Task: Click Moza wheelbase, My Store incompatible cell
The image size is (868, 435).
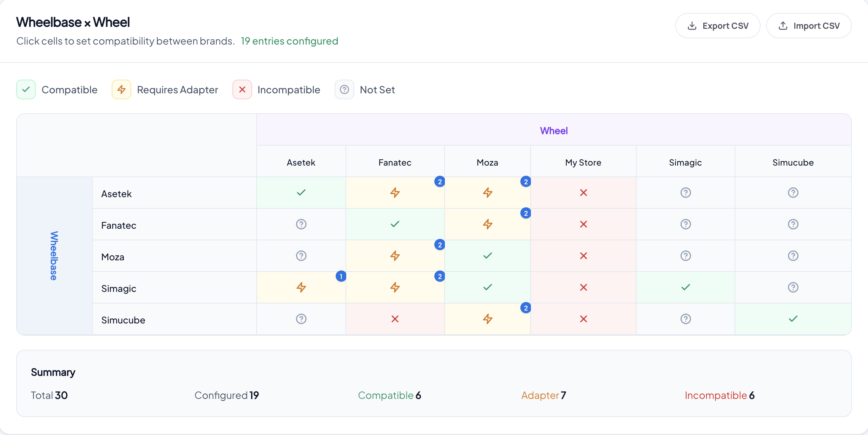Action: coord(584,256)
